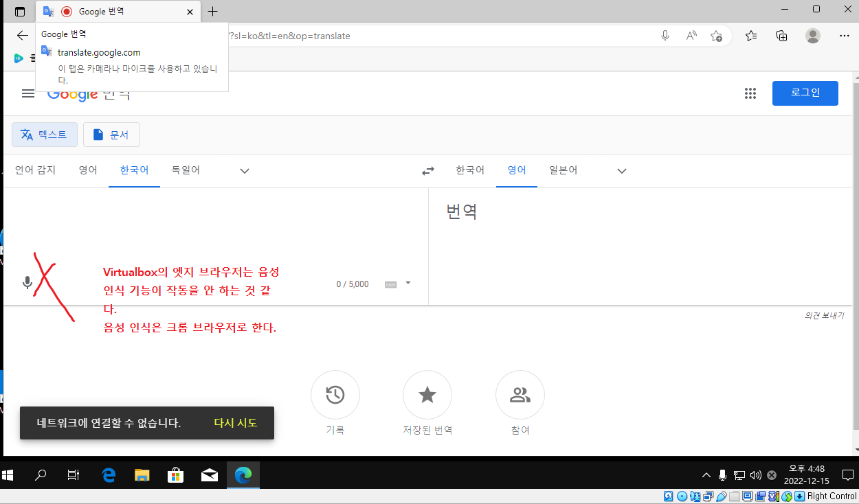Show hidden system tray icons
The image size is (859, 504).
pyautogui.click(x=706, y=474)
